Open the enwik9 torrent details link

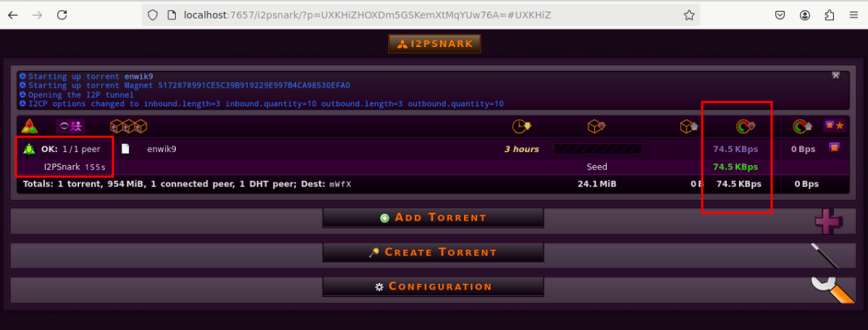(161, 149)
